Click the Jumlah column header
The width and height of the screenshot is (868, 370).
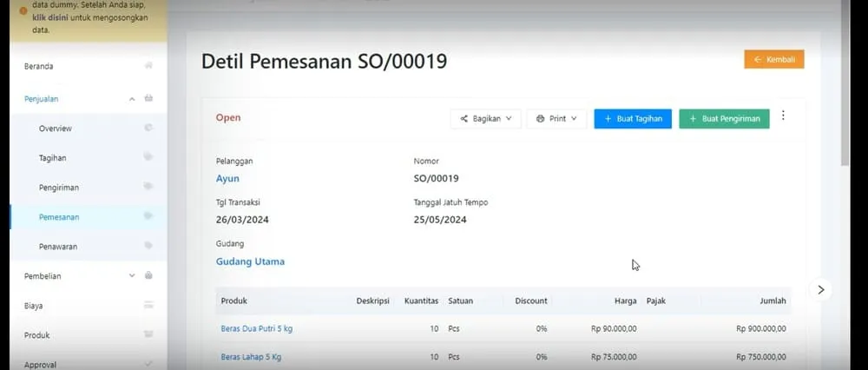773,301
